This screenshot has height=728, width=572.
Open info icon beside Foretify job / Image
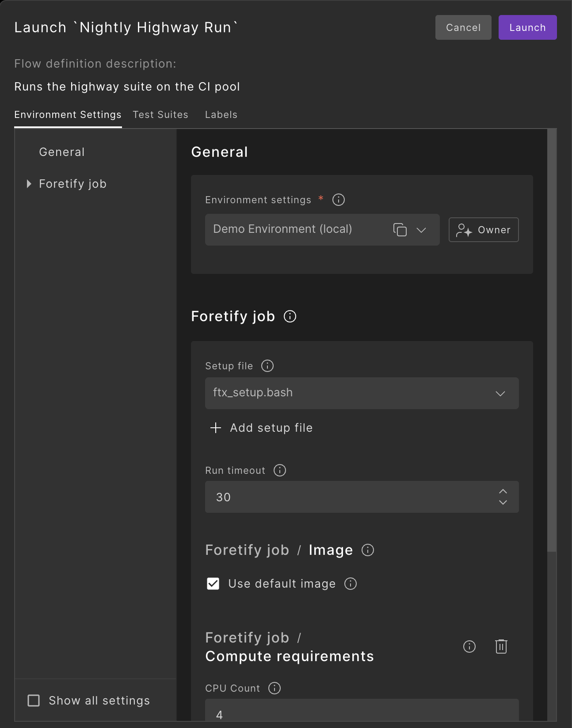click(368, 550)
